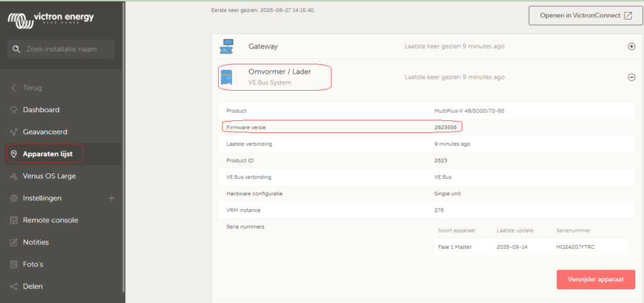Image resolution: width=644 pixels, height=303 pixels.
Task: Expand the Gateway device section
Action: 631,47
